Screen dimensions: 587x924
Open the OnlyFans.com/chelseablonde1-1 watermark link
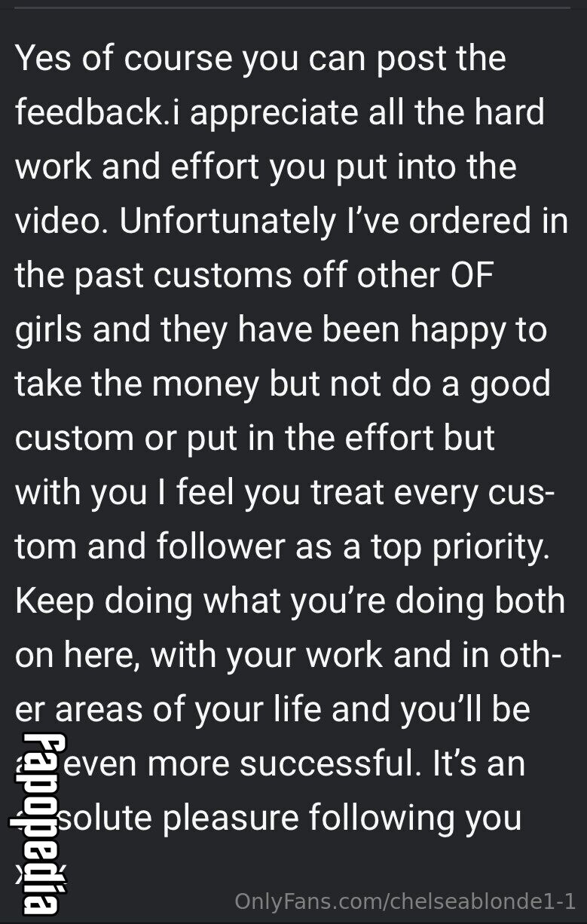pyautogui.click(x=405, y=901)
